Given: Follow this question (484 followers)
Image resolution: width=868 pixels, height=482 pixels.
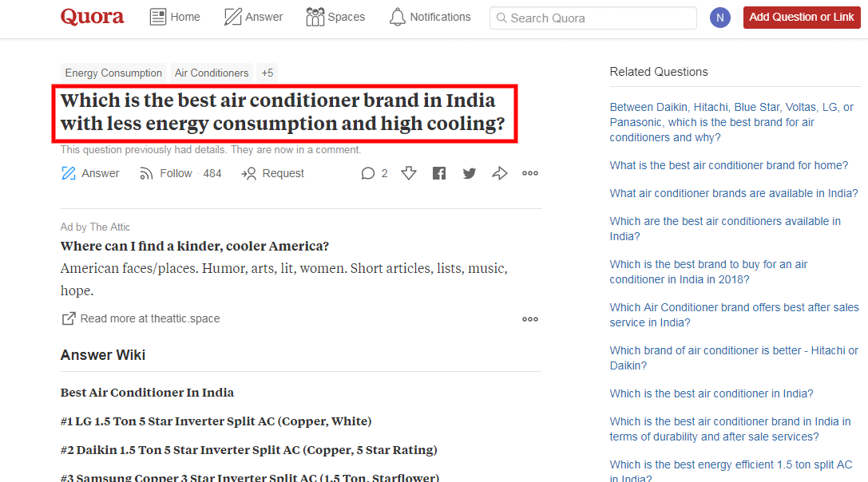Looking at the screenshot, I should point(180,173).
